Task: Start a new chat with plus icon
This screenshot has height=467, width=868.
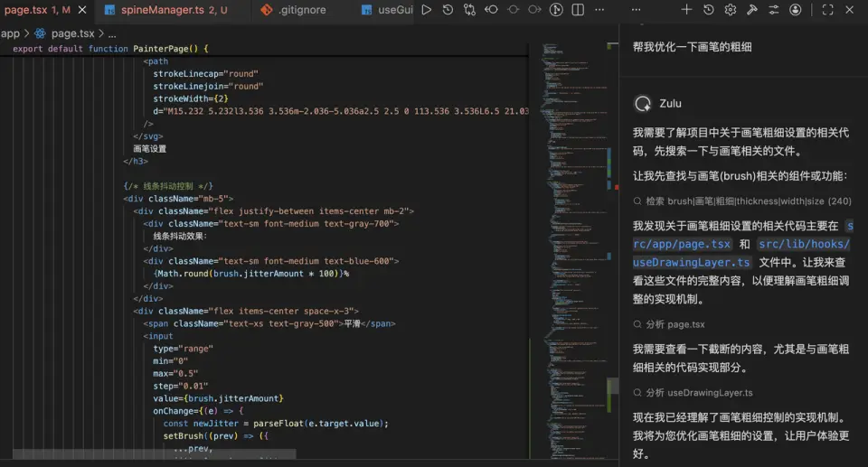Action: pyautogui.click(x=686, y=10)
